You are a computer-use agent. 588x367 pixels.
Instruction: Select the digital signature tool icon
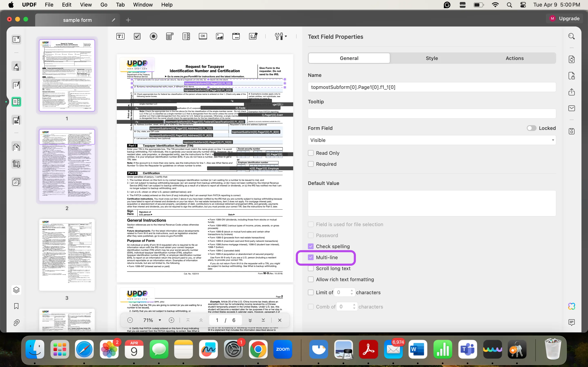pos(253,36)
